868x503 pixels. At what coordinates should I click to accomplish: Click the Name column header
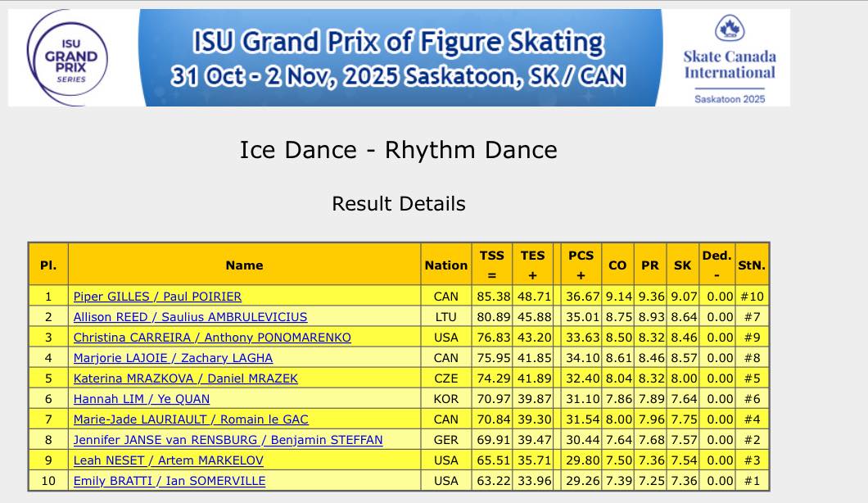[245, 265]
